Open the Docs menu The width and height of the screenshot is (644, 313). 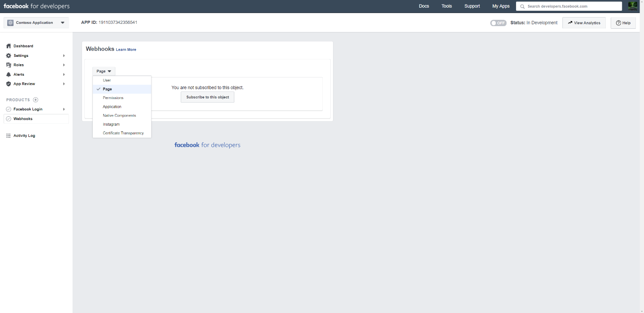[x=424, y=6]
